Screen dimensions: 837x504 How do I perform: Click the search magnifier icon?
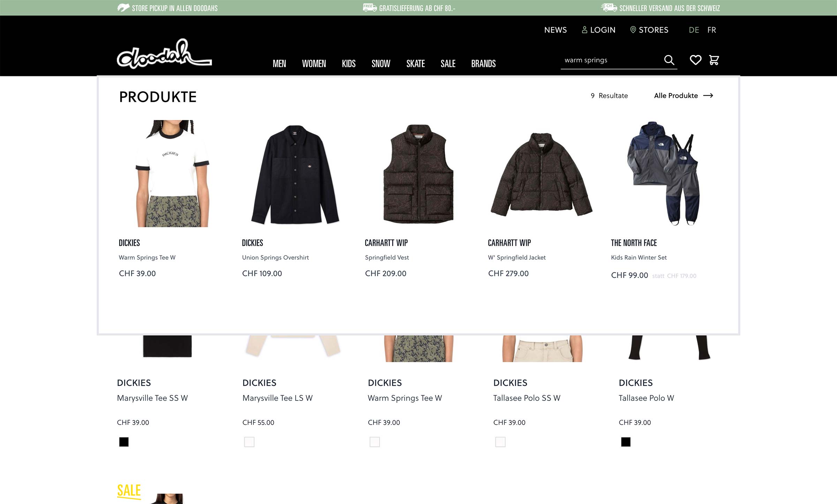669,60
